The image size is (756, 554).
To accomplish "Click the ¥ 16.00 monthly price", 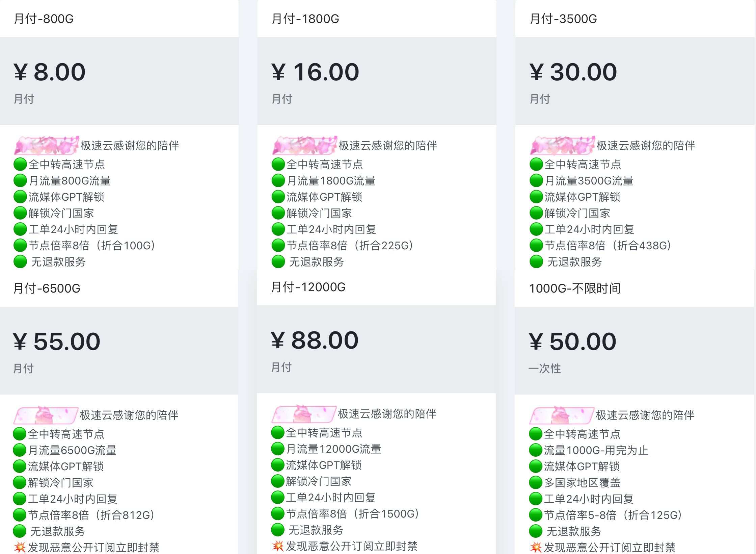I will [x=315, y=72].
